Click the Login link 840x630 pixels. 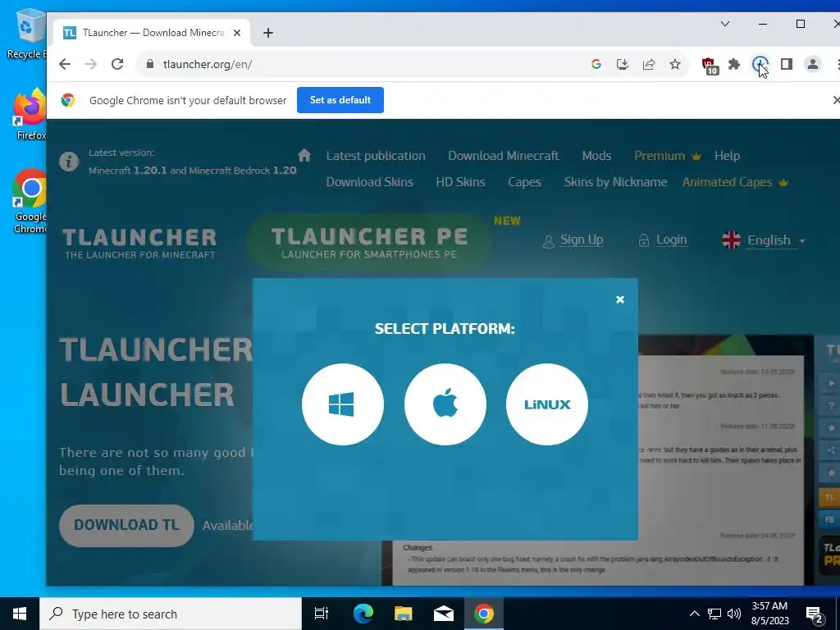coord(663,240)
